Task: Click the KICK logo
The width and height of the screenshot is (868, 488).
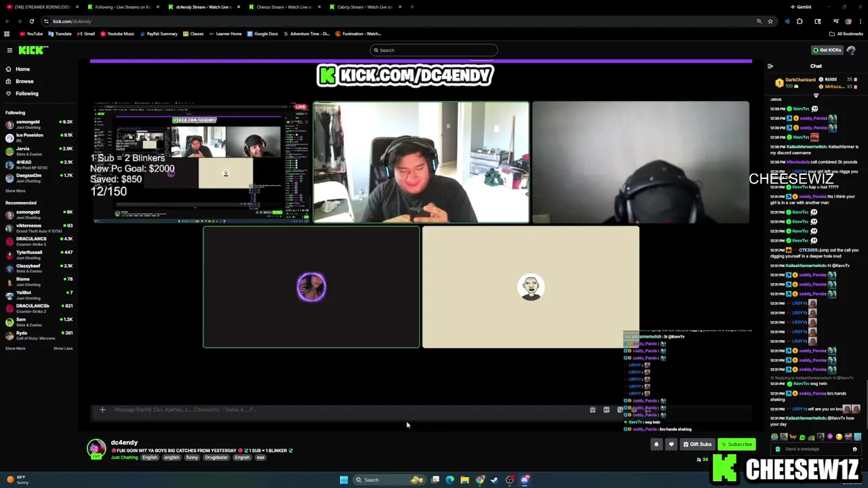Action: (x=33, y=50)
